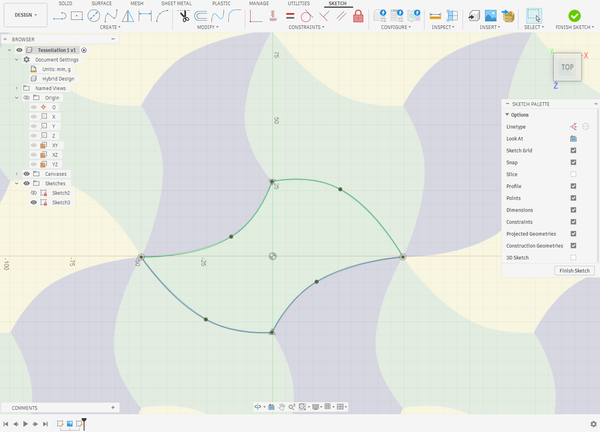This screenshot has height=432, width=600.
Task: Play the design timeline
Action: (x=25, y=424)
